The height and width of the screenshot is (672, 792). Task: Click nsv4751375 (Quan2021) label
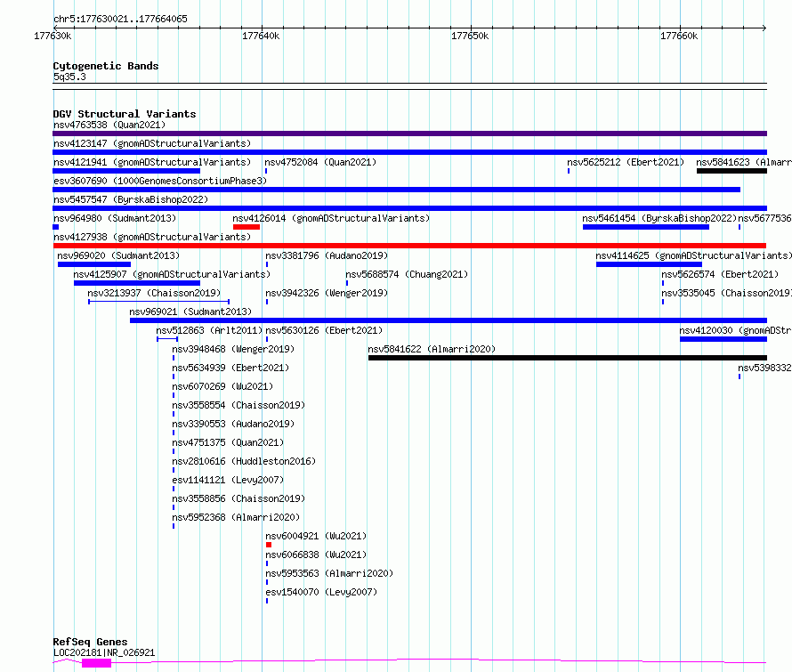click(x=228, y=442)
